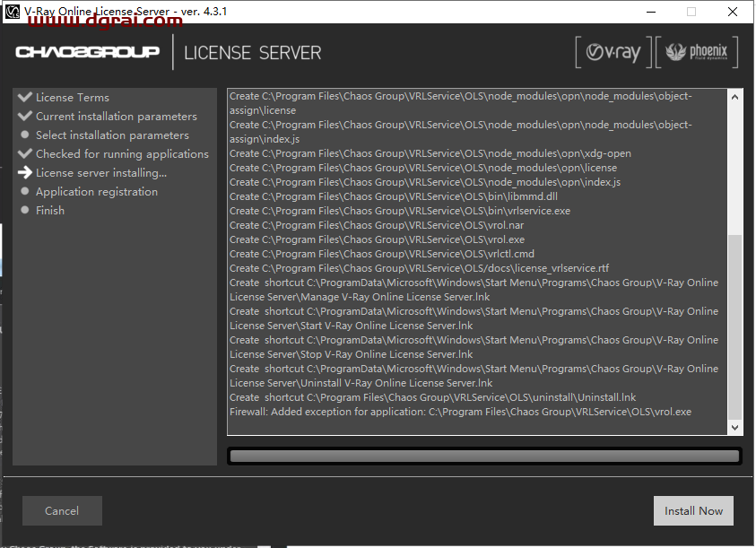Click the bullet beside Finish step
756x548 pixels.
25,211
